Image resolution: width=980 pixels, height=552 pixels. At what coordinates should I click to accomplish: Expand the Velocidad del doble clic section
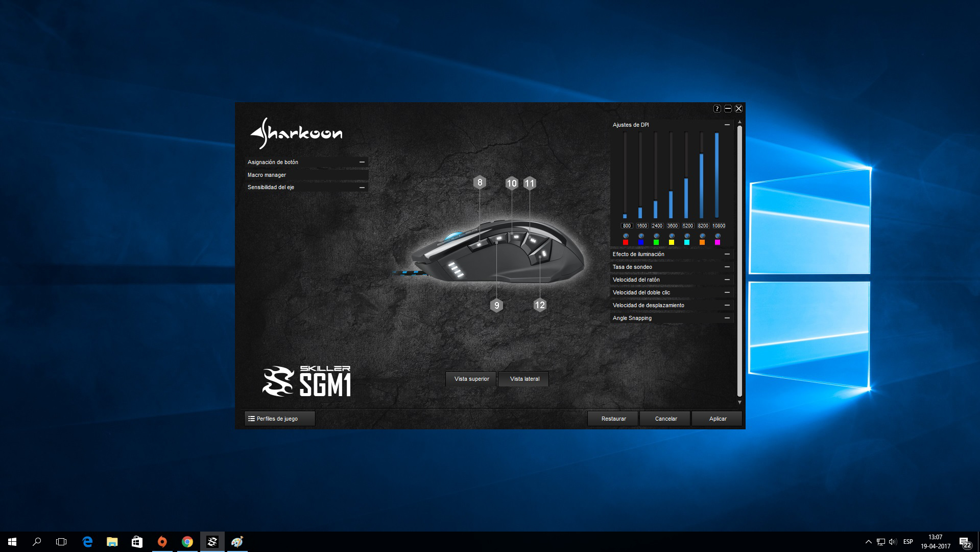pos(727,292)
